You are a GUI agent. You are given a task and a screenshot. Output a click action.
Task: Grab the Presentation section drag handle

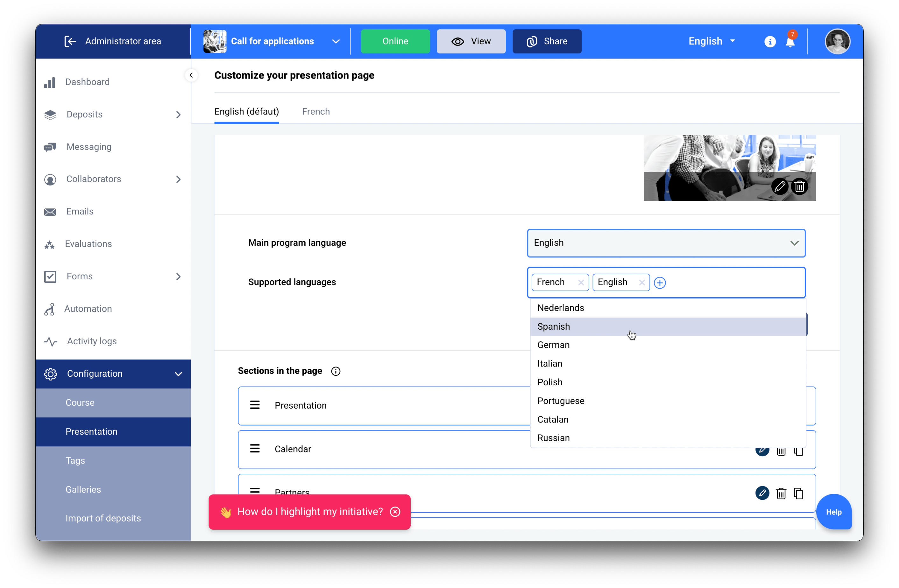[255, 405]
